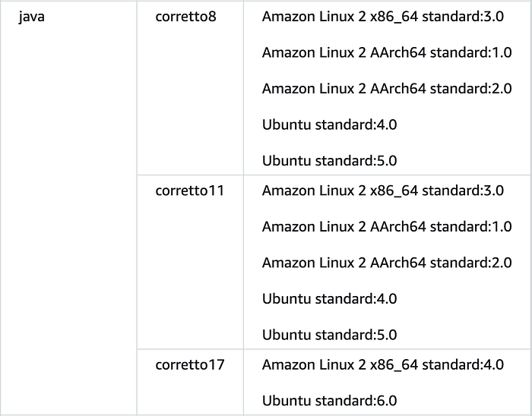532x416 pixels.
Task: Click corretto11's Amazon Linux 2 x86_64 standard:3.0
Action: 382,191
